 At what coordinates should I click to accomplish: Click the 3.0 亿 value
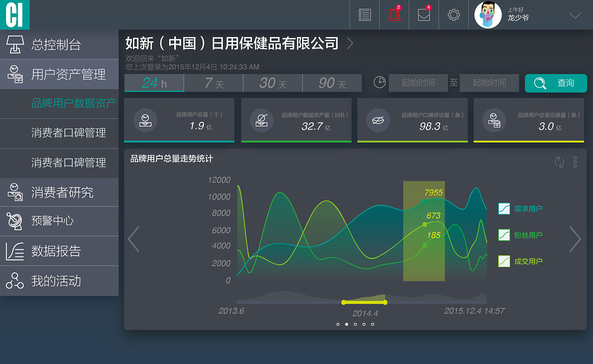pos(550,126)
